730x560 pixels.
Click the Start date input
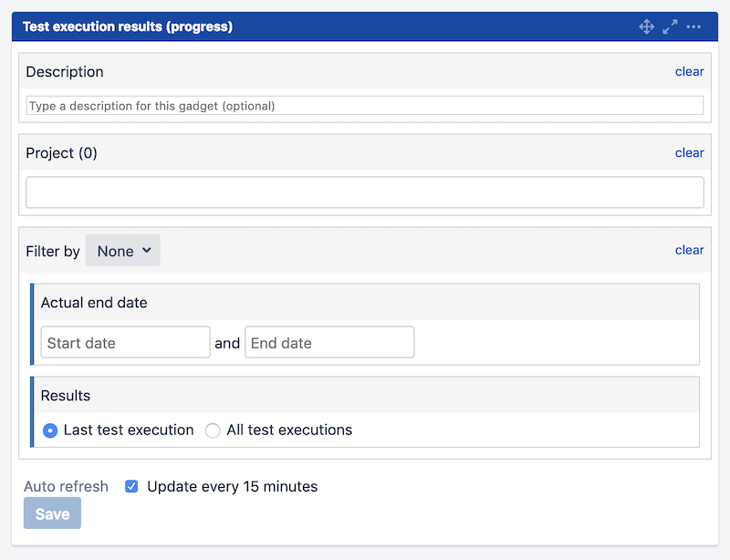(x=126, y=343)
